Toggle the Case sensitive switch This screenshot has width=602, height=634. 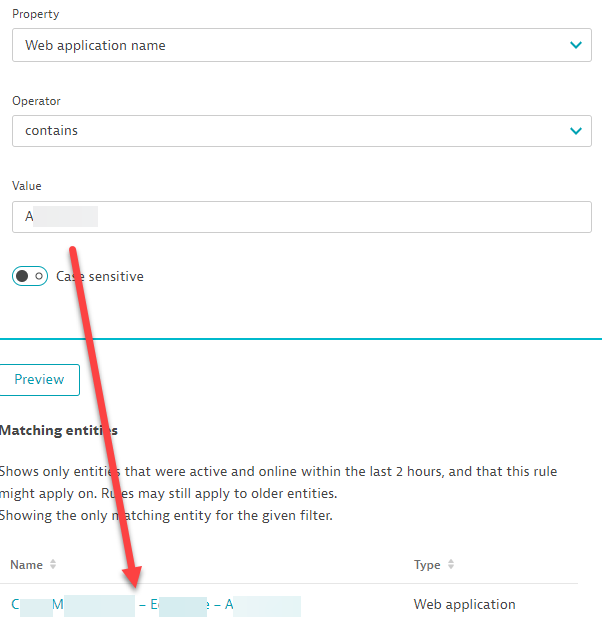click(x=30, y=276)
